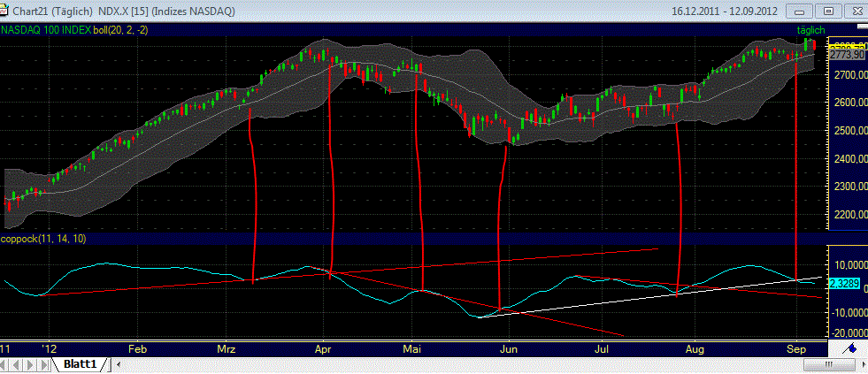Click the blue flag marker icon
The width and height of the screenshot is (868, 374).
click(848, 347)
